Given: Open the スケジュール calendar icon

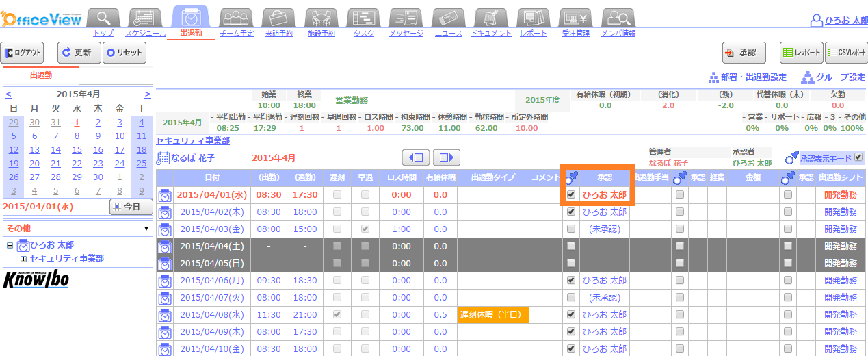Looking at the screenshot, I should [144, 17].
